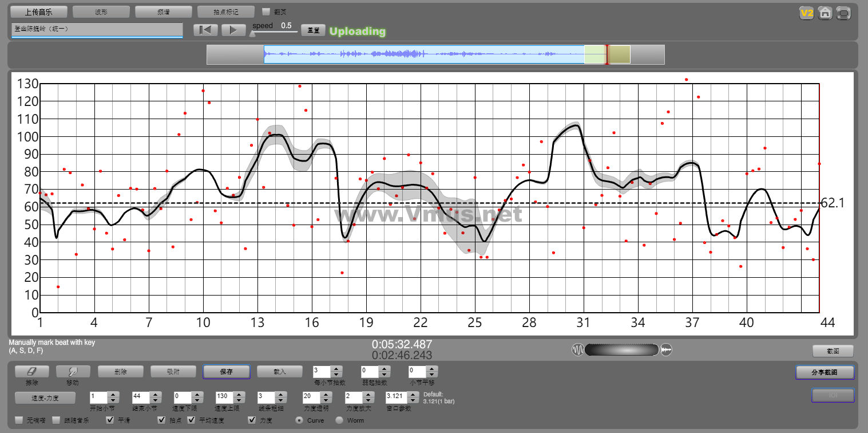Enable the 翻页 page-turn checkbox

(266, 11)
